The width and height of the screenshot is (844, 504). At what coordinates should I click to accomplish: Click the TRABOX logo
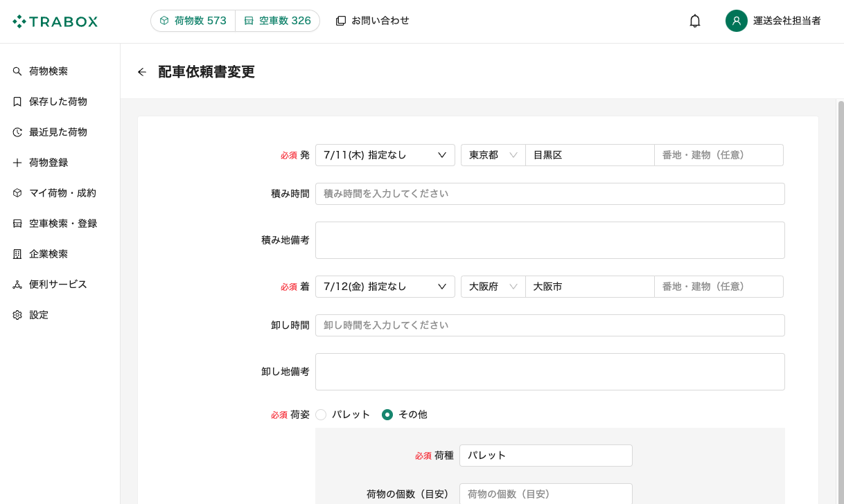(x=55, y=21)
